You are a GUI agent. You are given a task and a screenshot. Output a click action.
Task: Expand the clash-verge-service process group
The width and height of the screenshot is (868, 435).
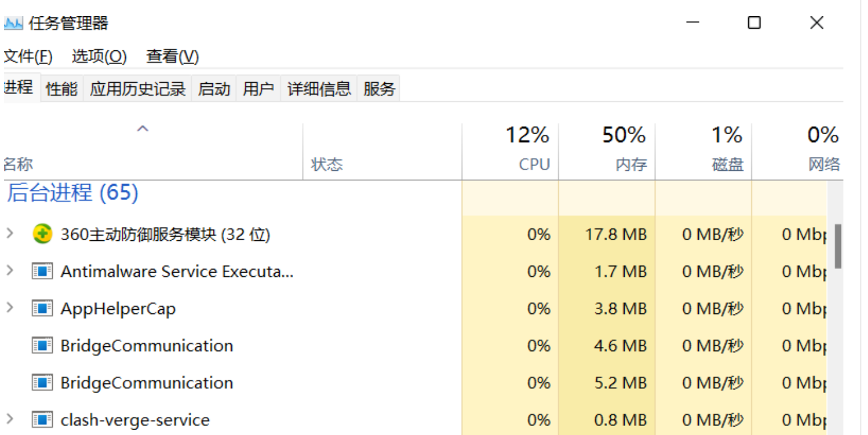pyautogui.click(x=10, y=419)
